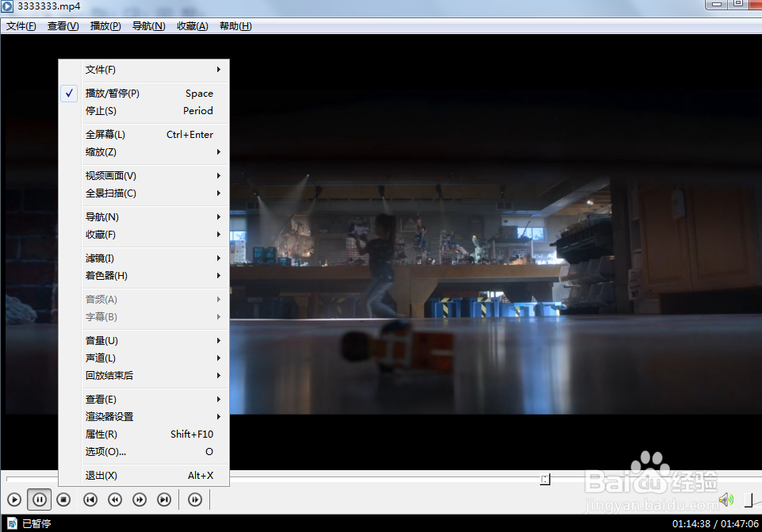Choose 退出(X) to quit the player
The height and width of the screenshot is (532, 762).
[x=144, y=476]
